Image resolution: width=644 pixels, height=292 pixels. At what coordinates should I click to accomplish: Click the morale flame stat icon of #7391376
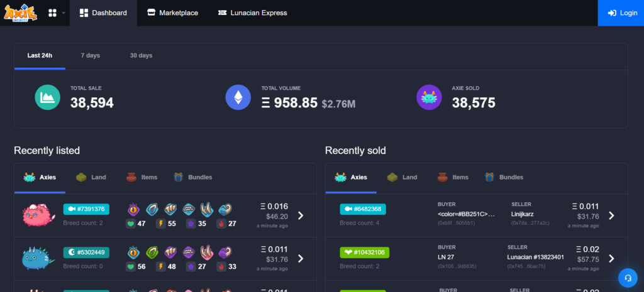tap(221, 224)
